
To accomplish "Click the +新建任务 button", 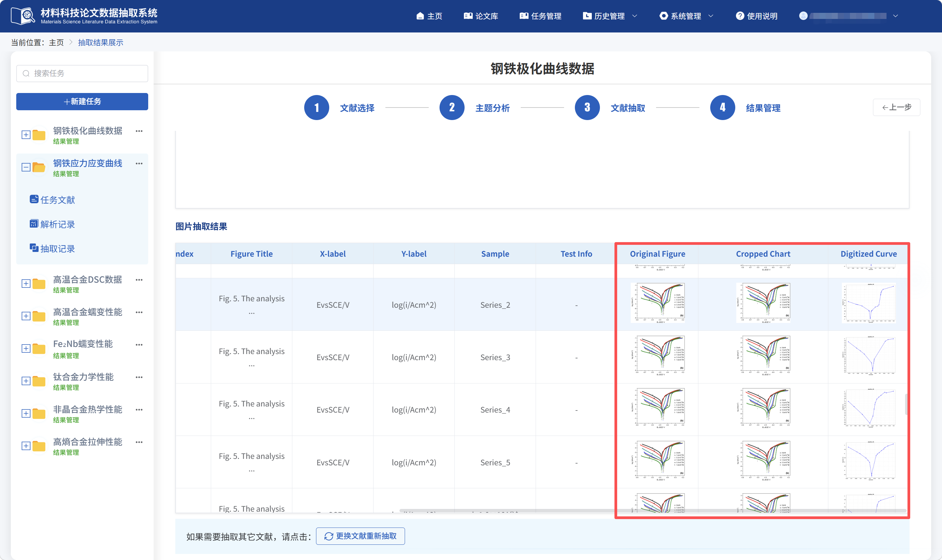I will point(82,101).
